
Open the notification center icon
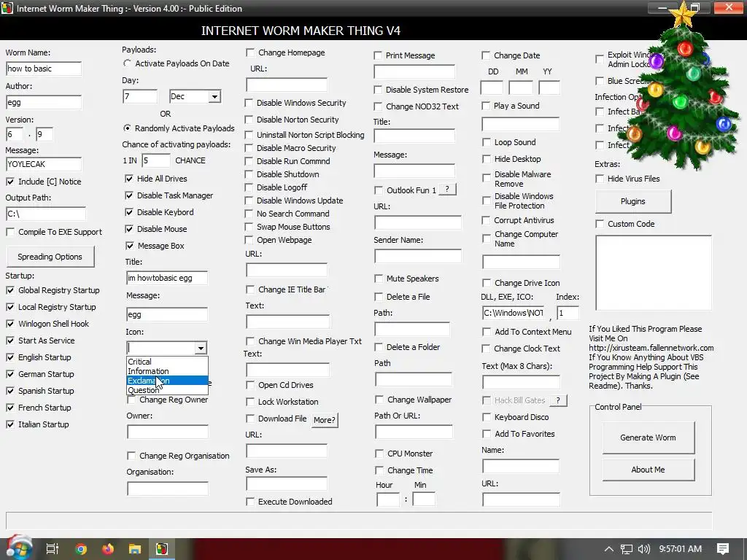coord(723,548)
